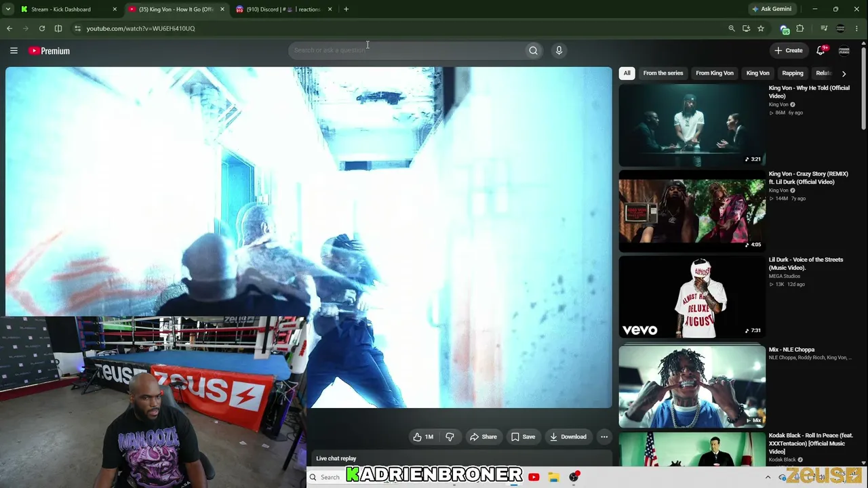Open the media controls toolbar button
Screen dimensions: 868x488
point(824,28)
